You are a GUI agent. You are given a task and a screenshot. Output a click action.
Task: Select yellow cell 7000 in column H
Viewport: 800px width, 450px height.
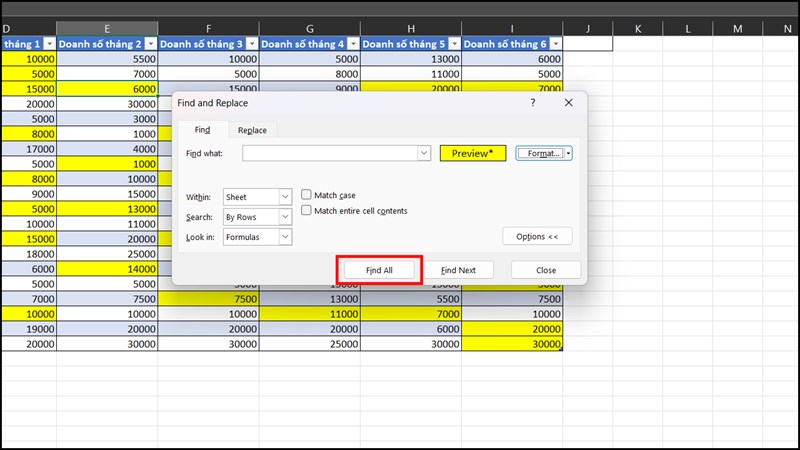pos(411,314)
